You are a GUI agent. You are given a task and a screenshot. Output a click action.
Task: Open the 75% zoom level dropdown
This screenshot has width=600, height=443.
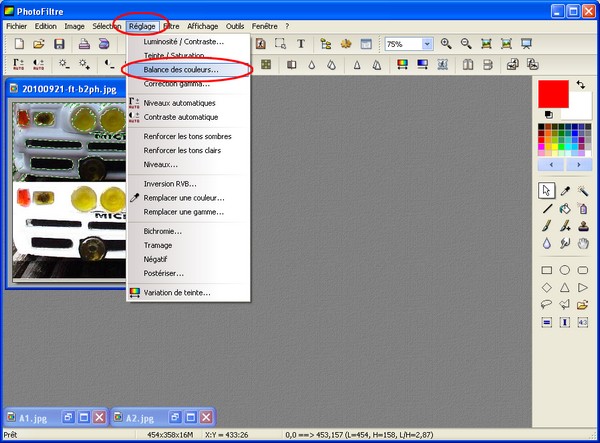[x=427, y=44]
